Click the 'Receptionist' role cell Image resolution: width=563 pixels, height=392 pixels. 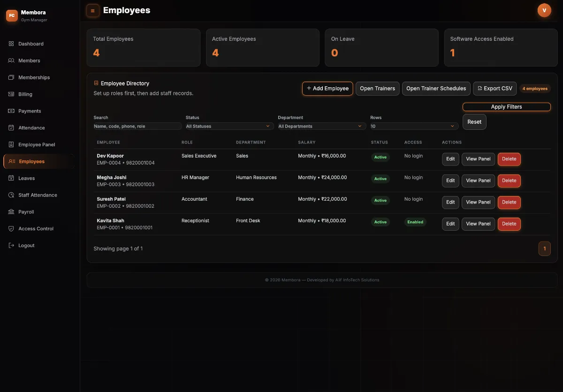[195, 220]
